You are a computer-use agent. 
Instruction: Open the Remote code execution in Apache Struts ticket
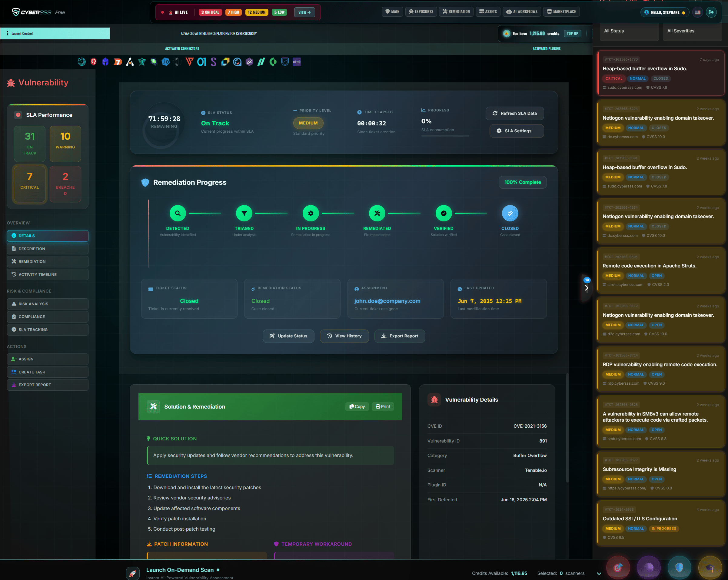click(x=661, y=270)
